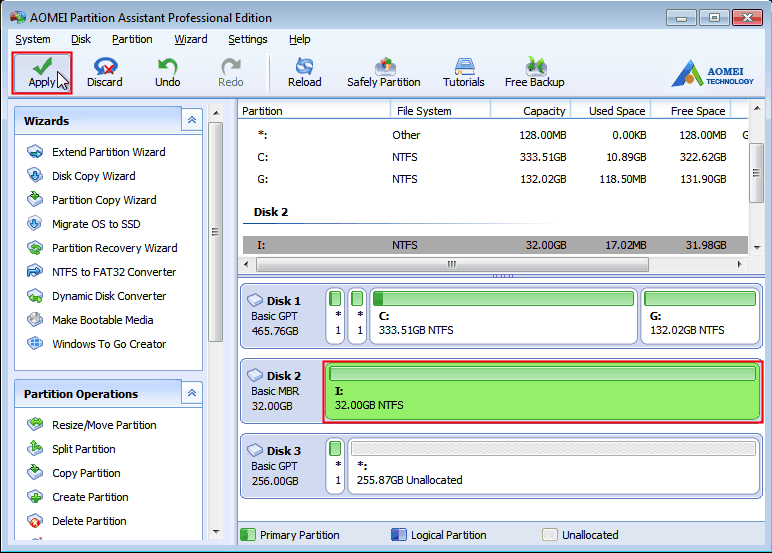Open the Windows To Go Creator
The height and width of the screenshot is (553, 772).
[x=109, y=344]
